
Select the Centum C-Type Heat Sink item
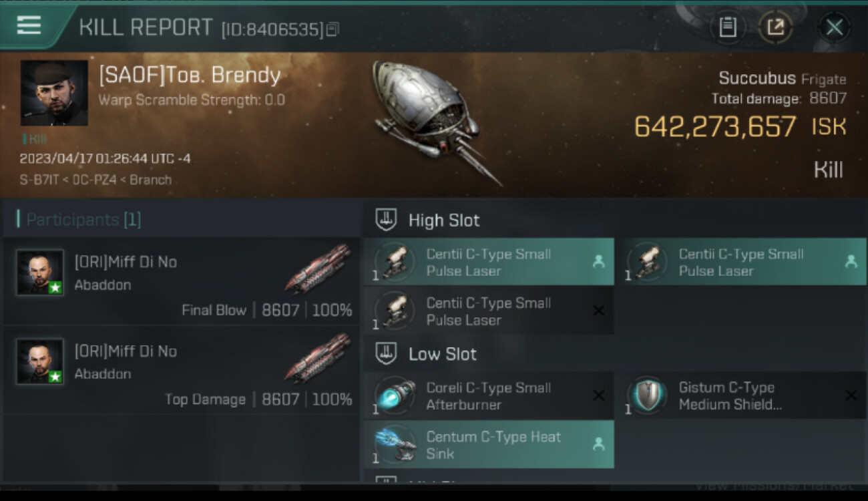488,445
